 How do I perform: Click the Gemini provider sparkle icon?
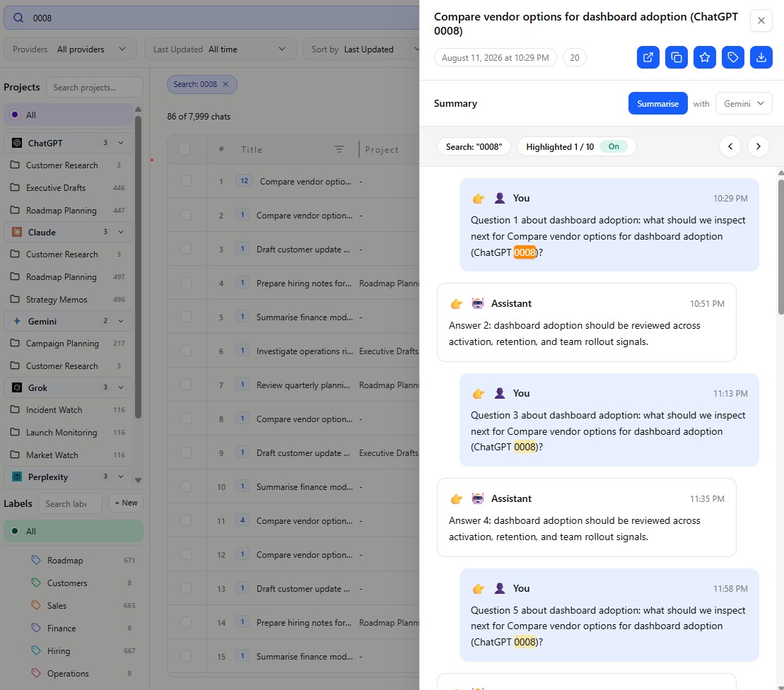tap(17, 321)
